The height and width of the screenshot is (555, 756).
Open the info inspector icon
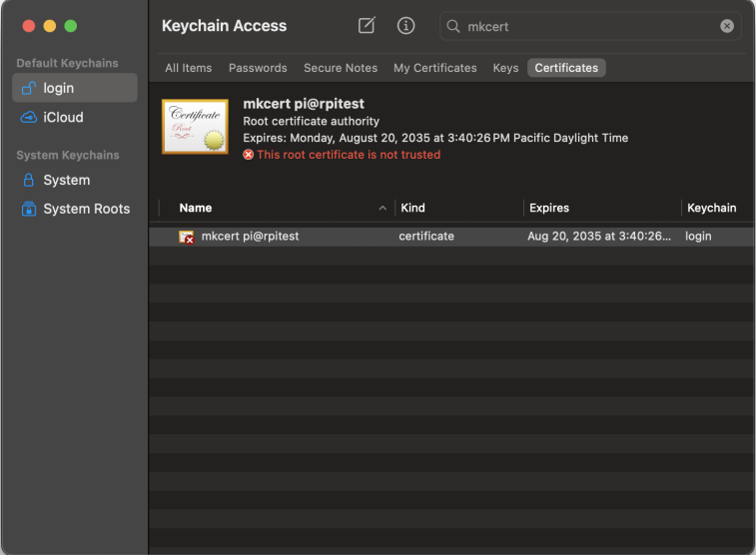coord(405,26)
